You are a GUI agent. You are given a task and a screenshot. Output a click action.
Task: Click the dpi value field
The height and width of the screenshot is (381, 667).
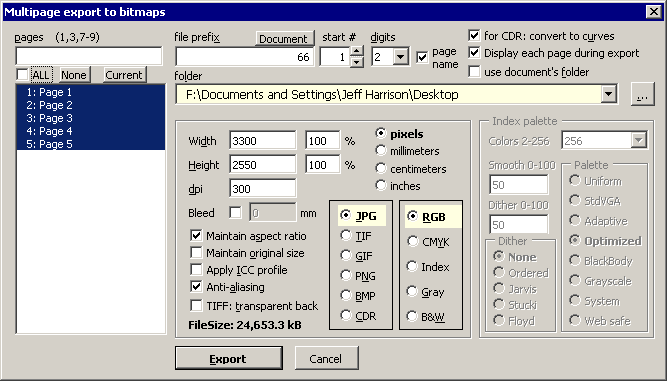[x=262, y=188]
